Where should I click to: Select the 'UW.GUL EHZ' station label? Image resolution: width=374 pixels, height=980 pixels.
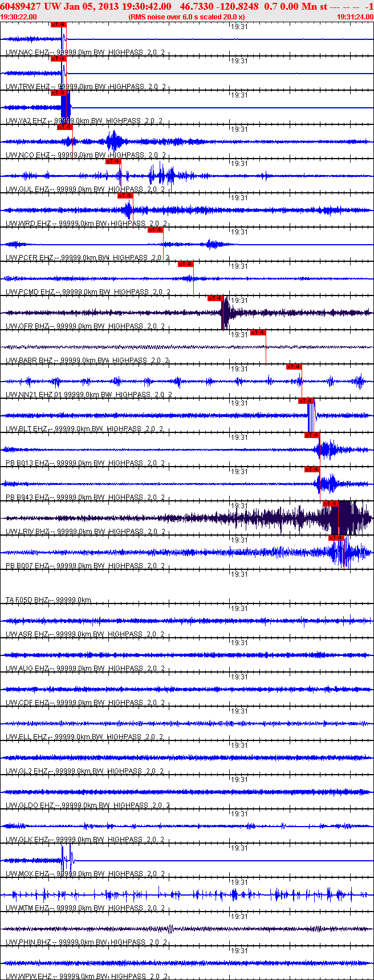(x=27, y=189)
